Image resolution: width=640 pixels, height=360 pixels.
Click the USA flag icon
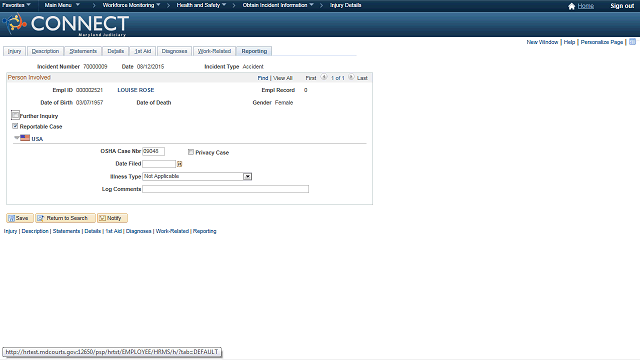pos(25,138)
